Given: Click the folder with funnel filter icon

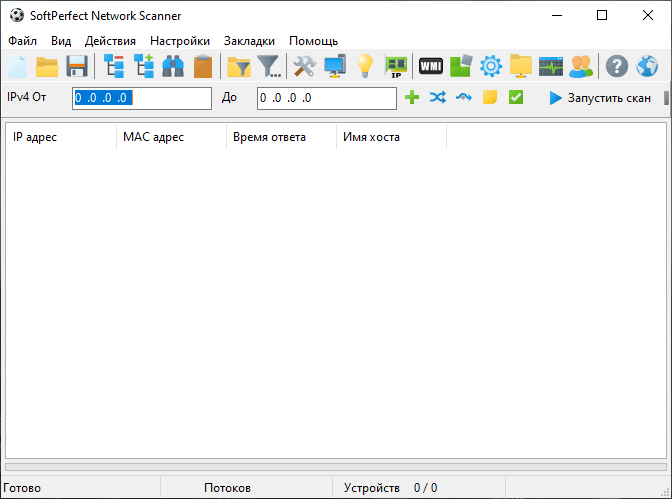Looking at the screenshot, I should [x=239, y=66].
